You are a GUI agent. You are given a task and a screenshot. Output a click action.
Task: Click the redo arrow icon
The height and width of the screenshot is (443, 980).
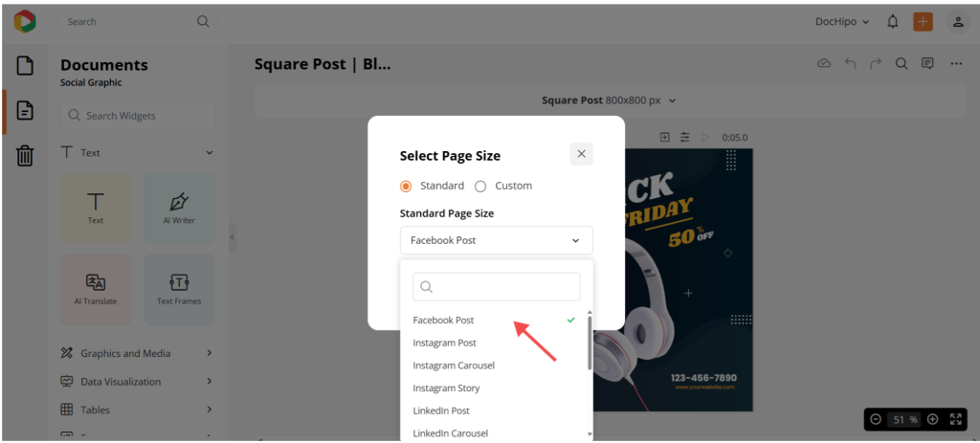pos(876,63)
